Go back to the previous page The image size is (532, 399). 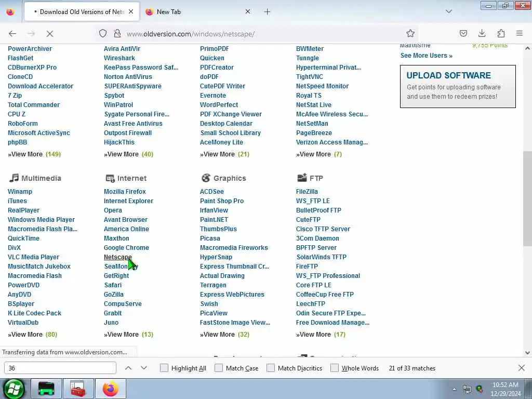[12, 34]
